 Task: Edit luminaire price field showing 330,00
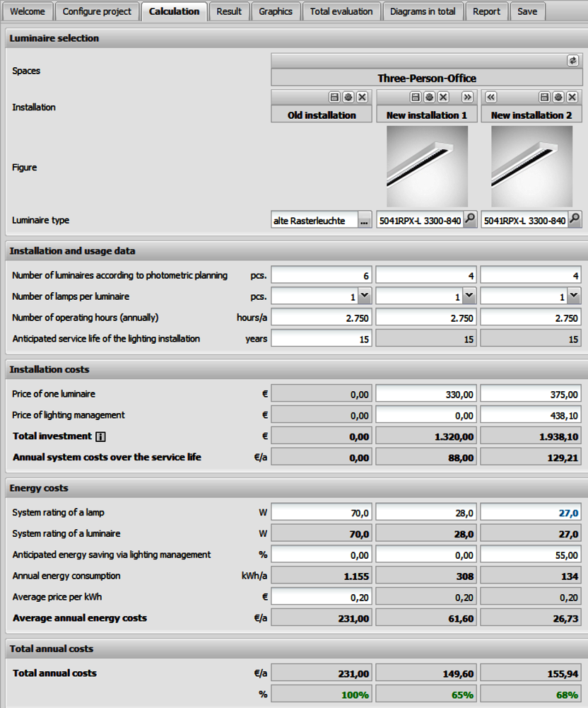click(x=426, y=394)
